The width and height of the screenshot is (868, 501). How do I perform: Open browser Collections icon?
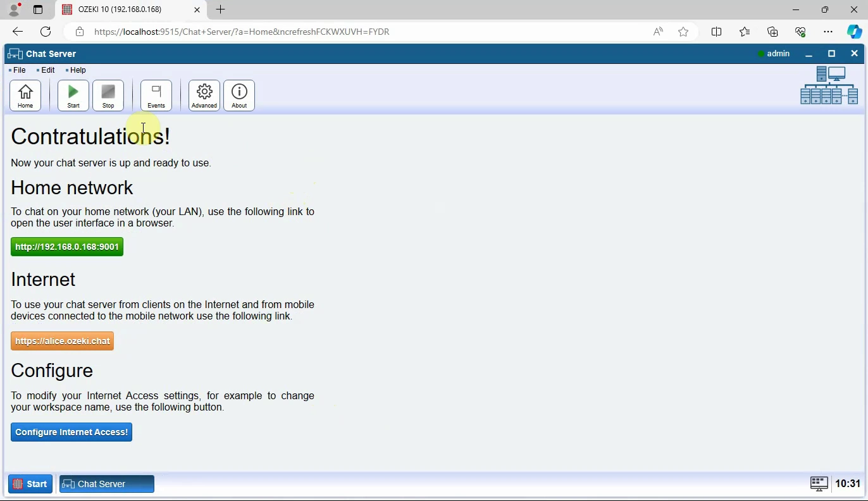click(x=772, y=32)
